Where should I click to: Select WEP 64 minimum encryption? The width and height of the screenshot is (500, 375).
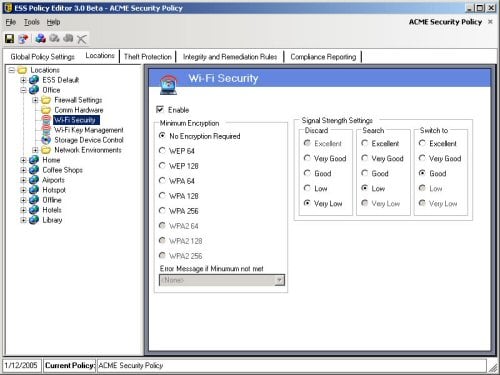(x=162, y=151)
